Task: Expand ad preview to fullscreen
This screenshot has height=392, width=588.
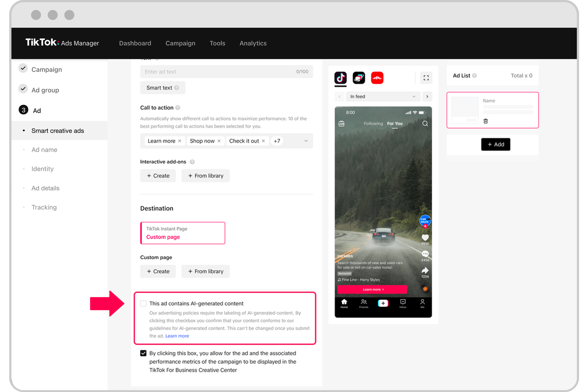Action: coord(426,78)
